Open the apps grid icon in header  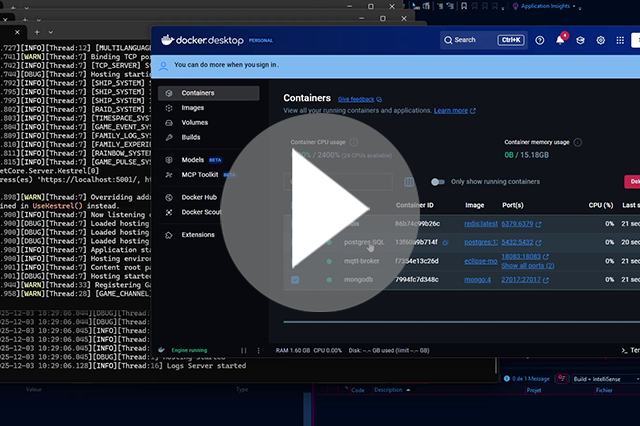pyautogui.click(x=621, y=40)
